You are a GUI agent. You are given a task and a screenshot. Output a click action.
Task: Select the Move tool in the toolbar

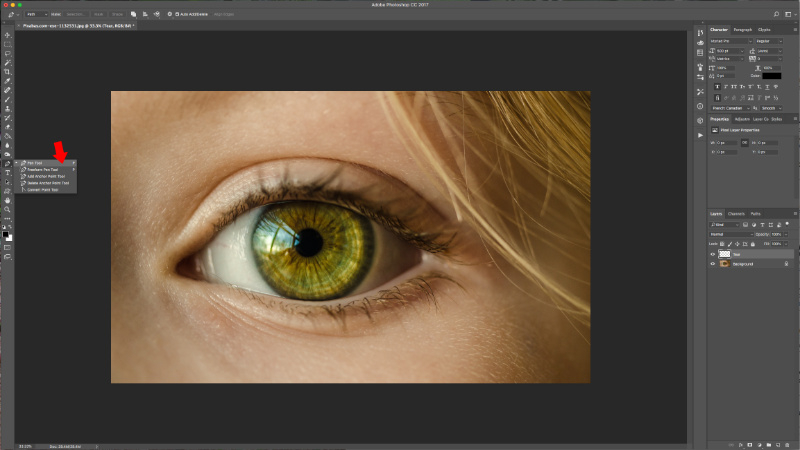point(7,35)
